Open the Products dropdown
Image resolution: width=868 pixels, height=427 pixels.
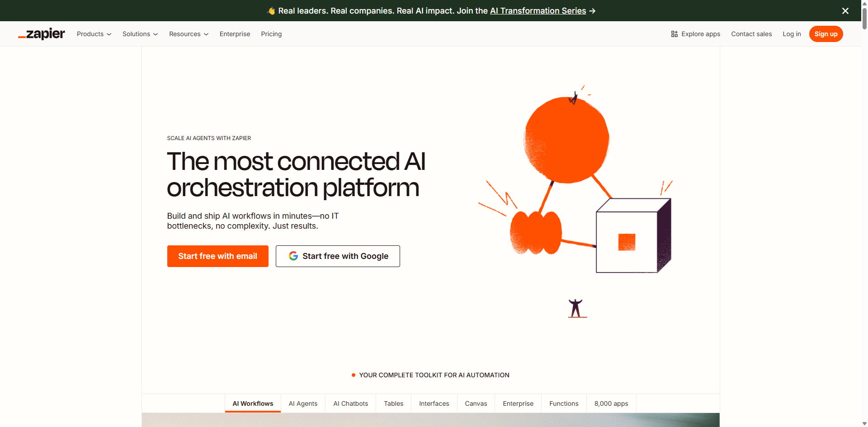pos(94,34)
